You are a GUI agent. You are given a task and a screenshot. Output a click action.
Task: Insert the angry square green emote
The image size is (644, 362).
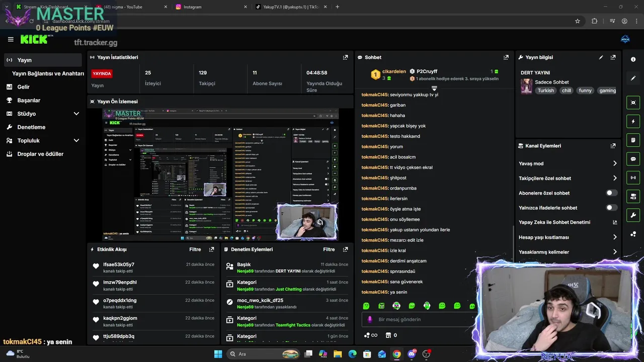[381, 306]
